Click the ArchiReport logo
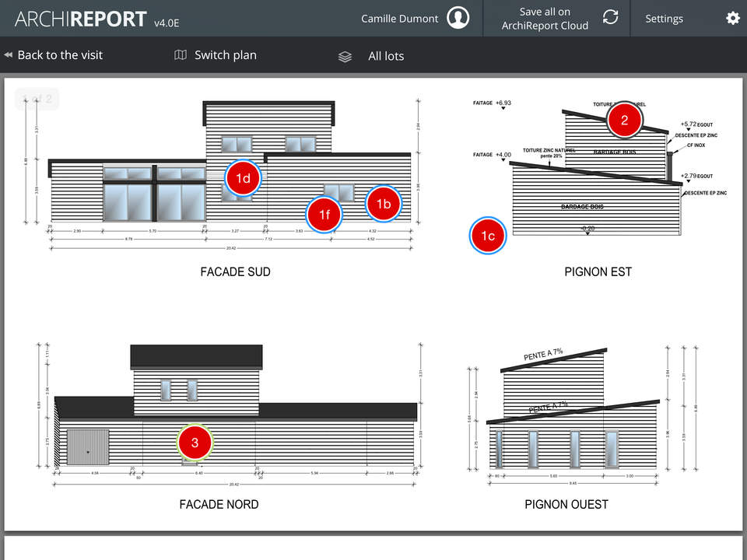The height and width of the screenshot is (560, 747). pyautogui.click(x=80, y=19)
